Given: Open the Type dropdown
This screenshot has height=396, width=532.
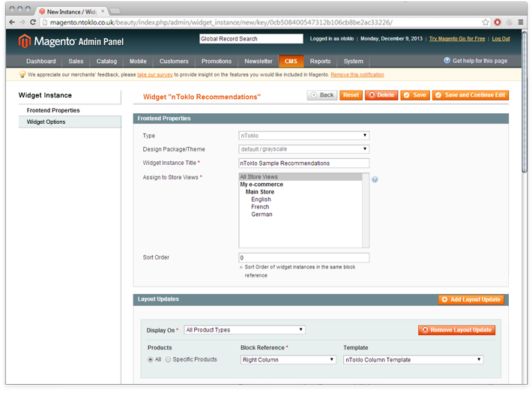Looking at the screenshot, I should pyautogui.click(x=303, y=136).
